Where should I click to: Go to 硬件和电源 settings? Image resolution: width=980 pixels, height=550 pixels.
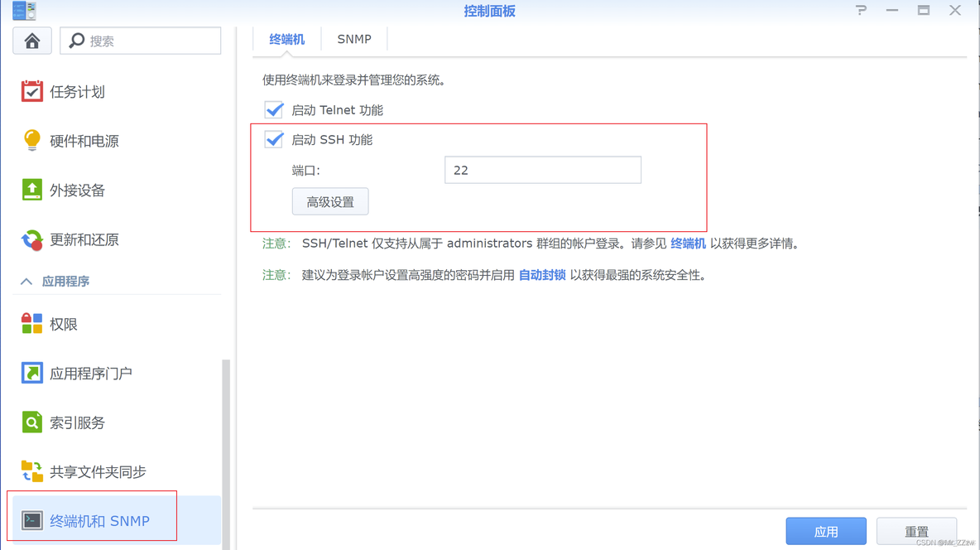117,141
